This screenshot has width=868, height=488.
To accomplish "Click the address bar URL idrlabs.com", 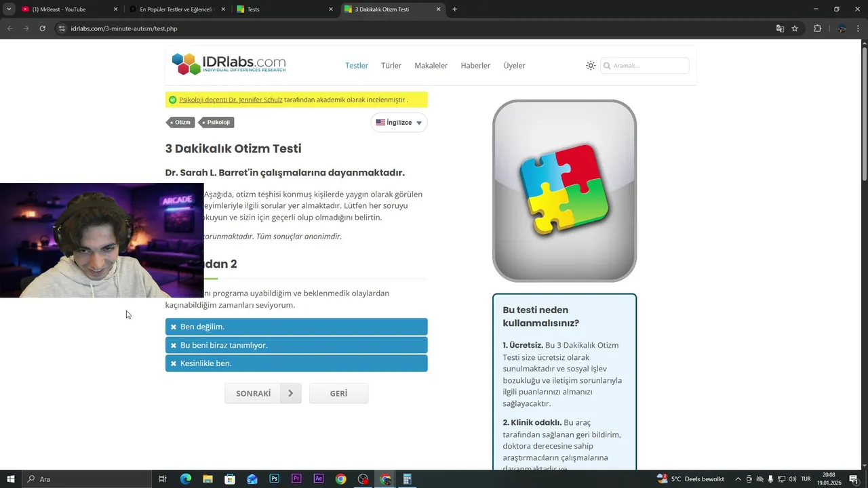I will 124,28.
